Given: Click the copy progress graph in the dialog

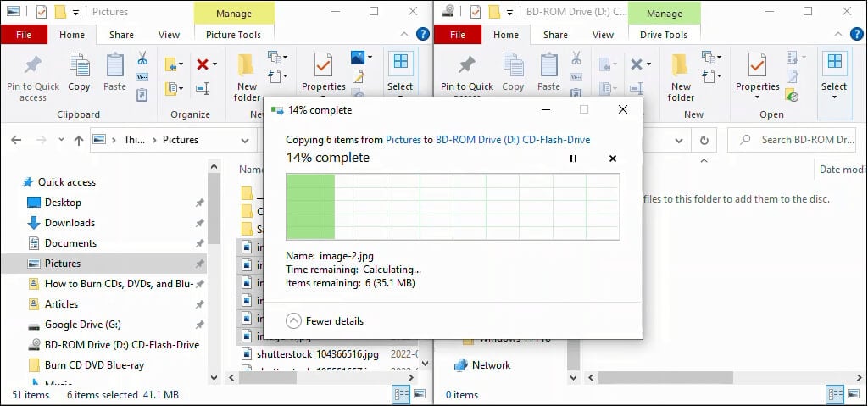Looking at the screenshot, I should (x=453, y=207).
